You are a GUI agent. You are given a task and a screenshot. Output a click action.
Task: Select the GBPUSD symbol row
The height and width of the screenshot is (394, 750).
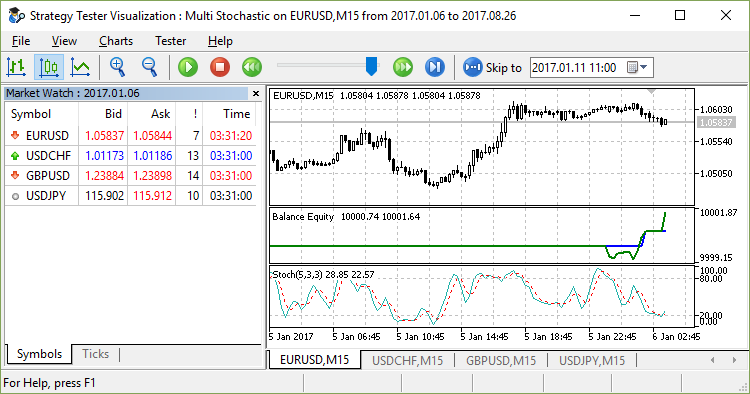point(131,175)
